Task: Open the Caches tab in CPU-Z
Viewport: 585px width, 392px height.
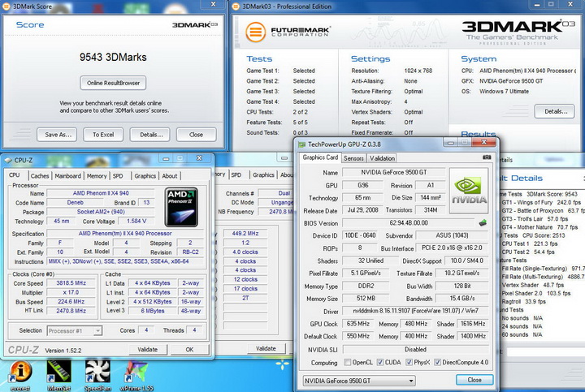Action: click(x=40, y=176)
